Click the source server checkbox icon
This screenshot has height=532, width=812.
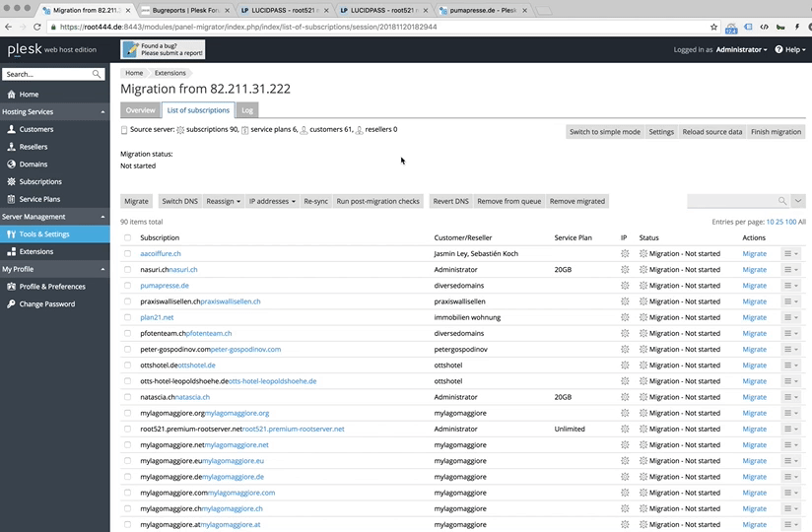(124, 130)
